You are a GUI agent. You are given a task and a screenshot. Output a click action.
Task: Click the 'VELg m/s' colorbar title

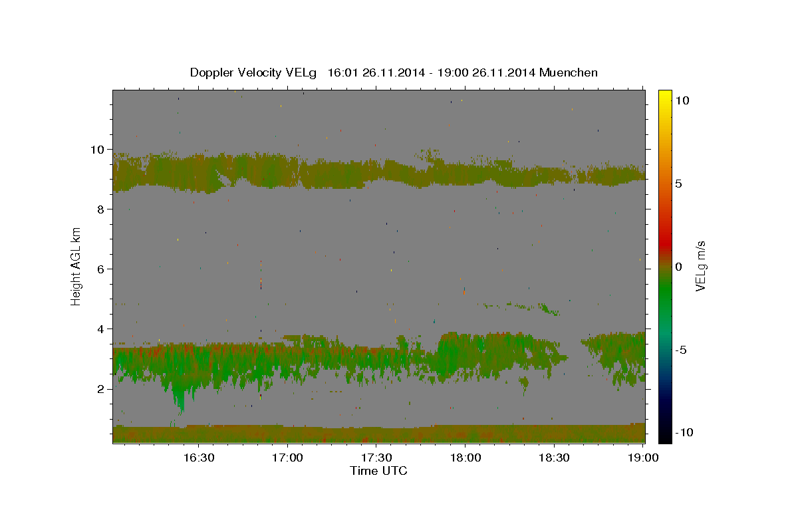(x=701, y=266)
